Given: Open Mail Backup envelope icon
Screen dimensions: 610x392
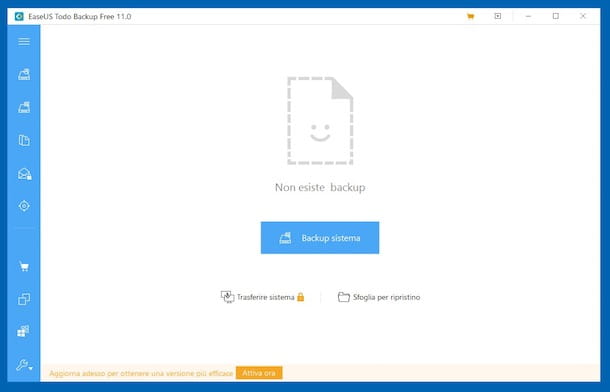Looking at the screenshot, I should pyautogui.click(x=24, y=173).
